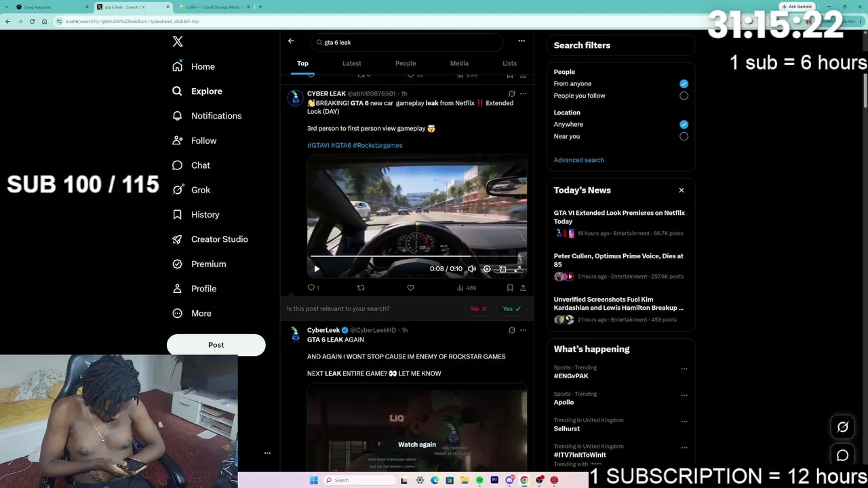
Task: Go to Home in the X sidebar
Action: tap(193, 66)
